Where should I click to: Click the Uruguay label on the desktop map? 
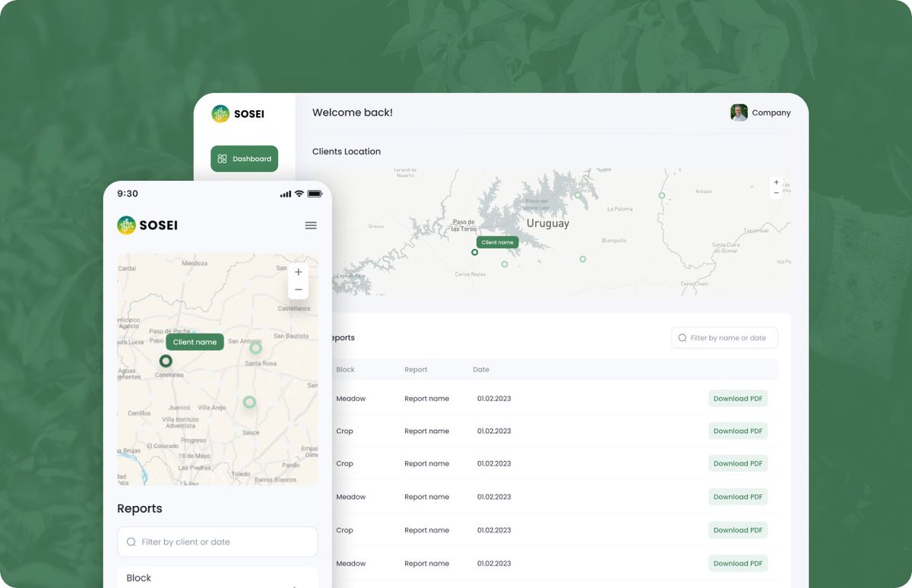pos(548,224)
